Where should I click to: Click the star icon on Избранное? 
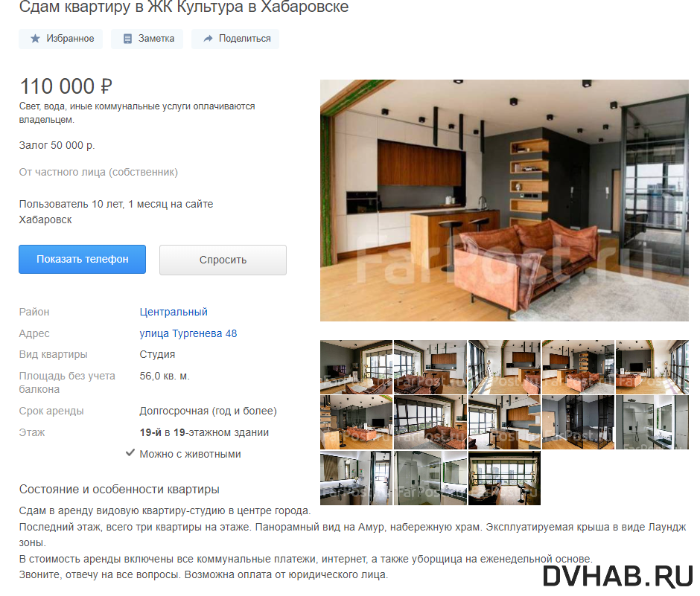(35, 39)
